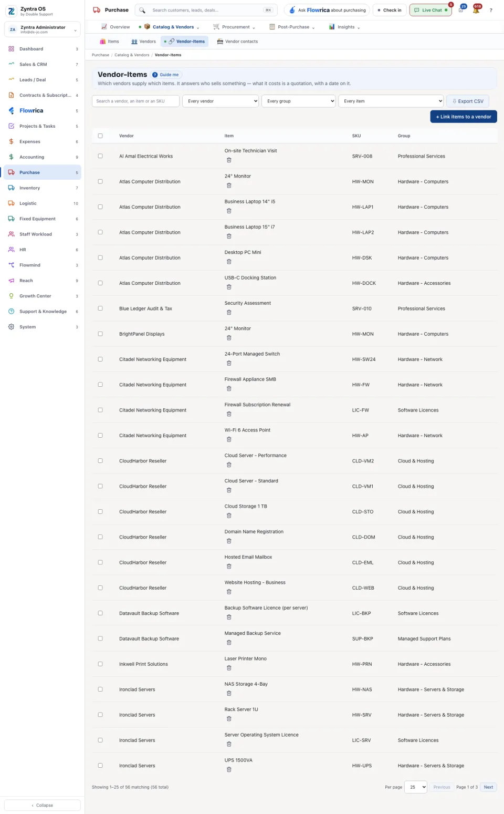Focus the vendor, item or SKU search
The width and height of the screenshot is (504, 814).
(135, 101)
